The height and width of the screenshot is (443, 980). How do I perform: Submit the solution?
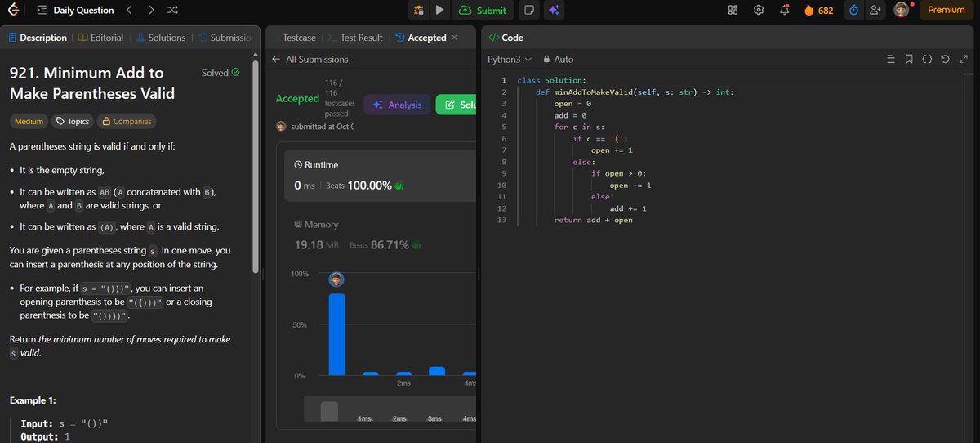click(483, 11)
